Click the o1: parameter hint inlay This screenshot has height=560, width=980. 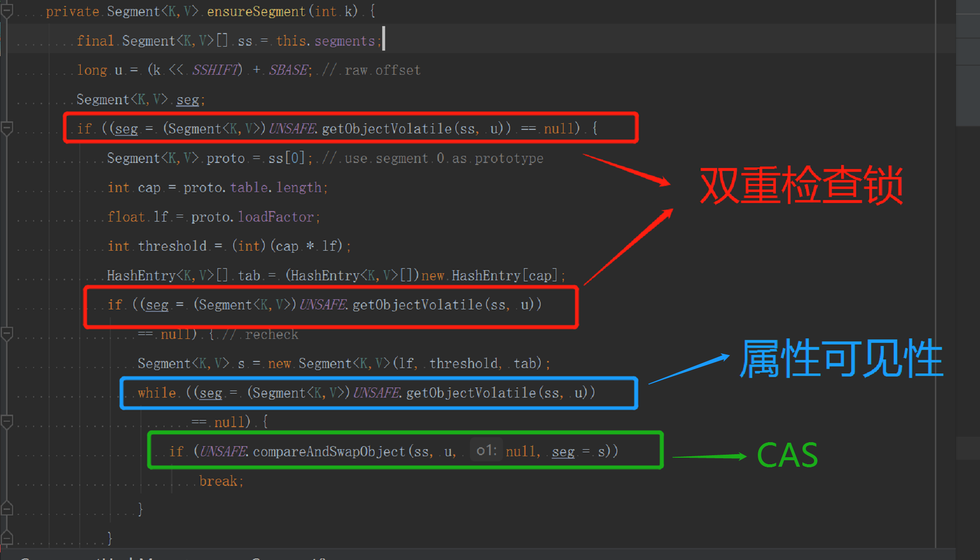486,451
